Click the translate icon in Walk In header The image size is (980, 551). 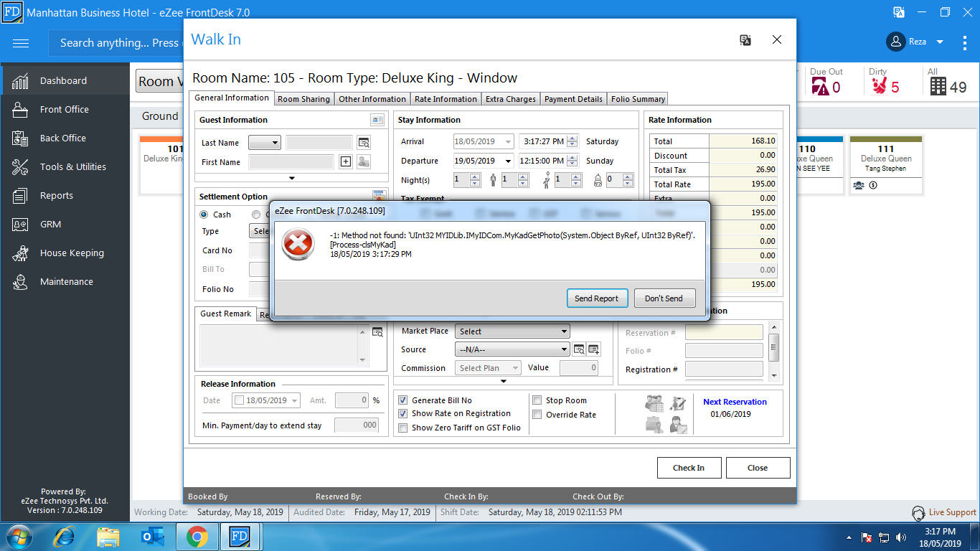point(745,40)
